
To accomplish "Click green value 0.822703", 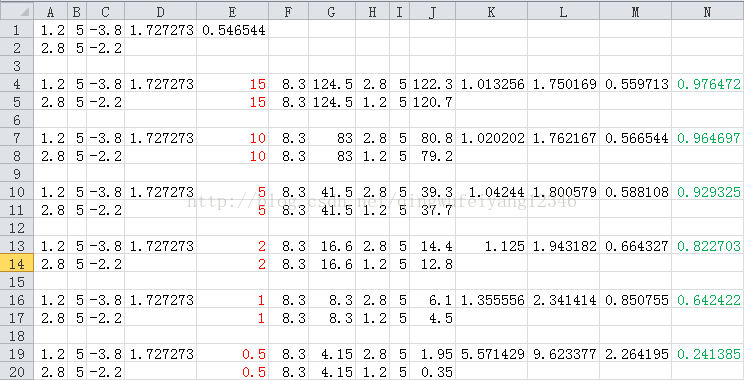I will 707,246.
